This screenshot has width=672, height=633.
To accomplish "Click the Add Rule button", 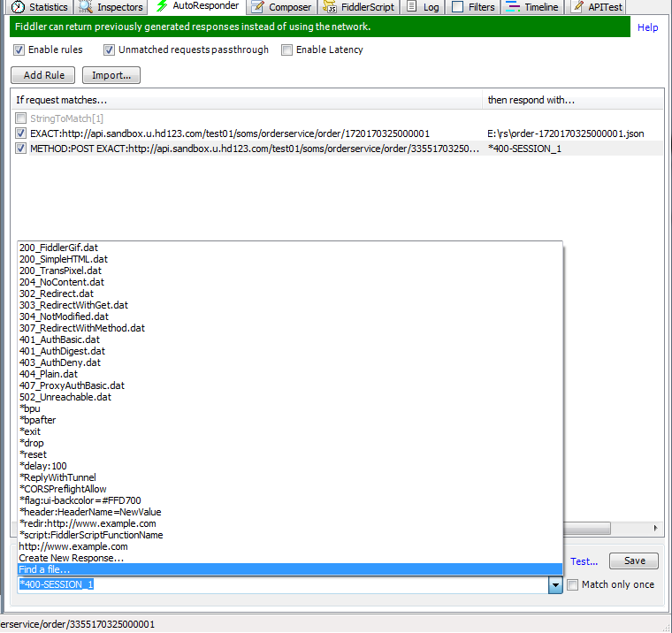I will [42, 75].
